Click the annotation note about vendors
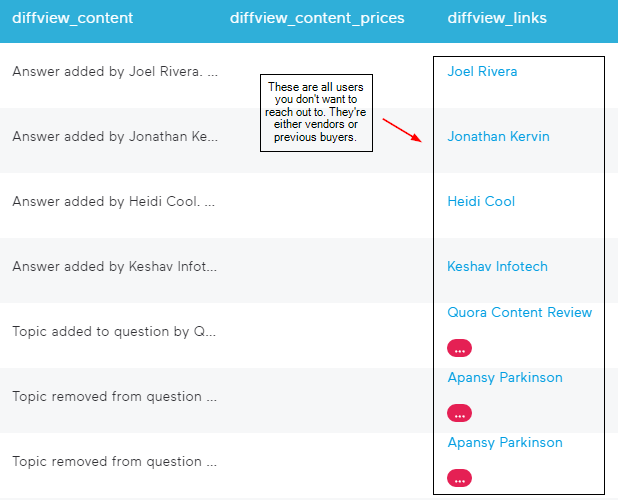The height and width of the screenshot is (500, 618). click(x=316, y=115)
